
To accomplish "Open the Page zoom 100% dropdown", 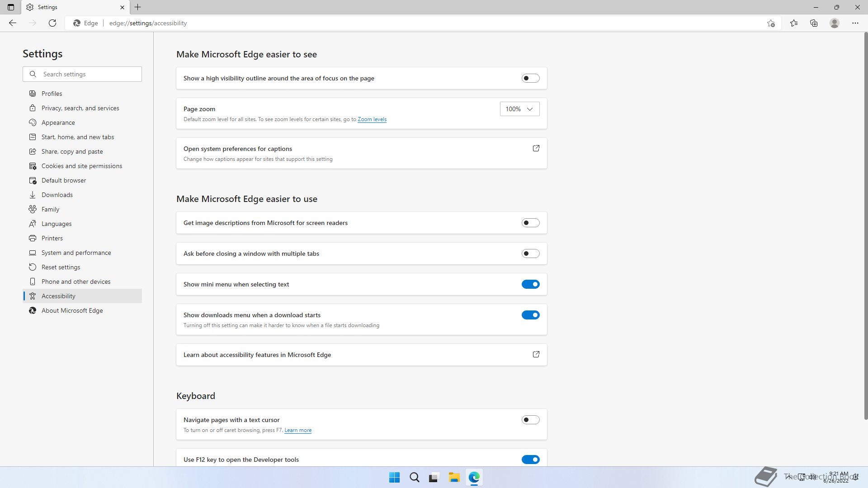I will coord(519,109).
